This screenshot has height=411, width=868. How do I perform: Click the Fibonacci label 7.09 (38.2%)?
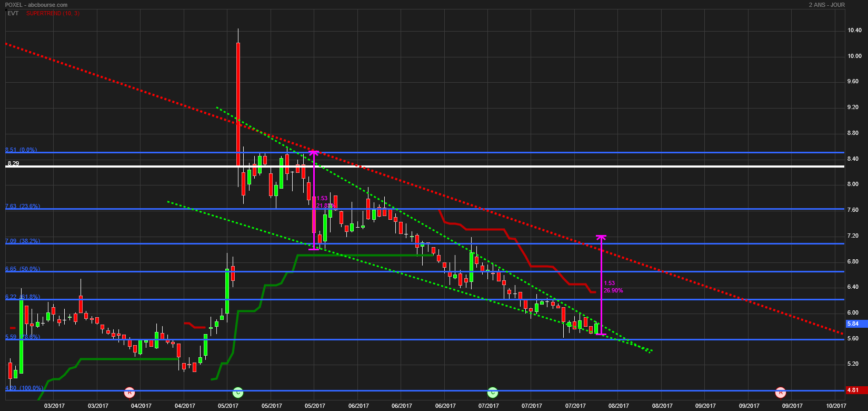pyautogui.click(x=23, y=241)
